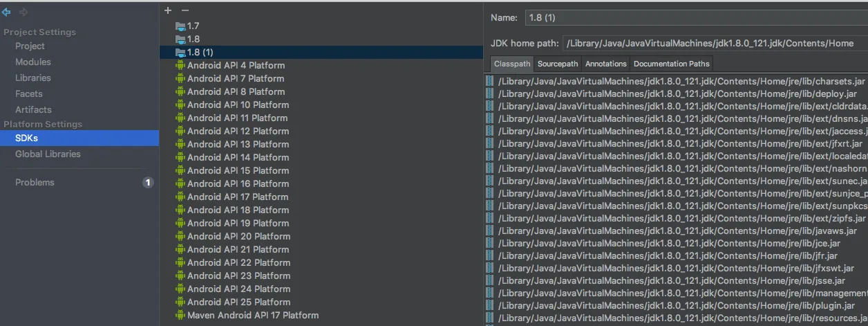Click the jar icon beside jfxrt.jar
The image size is (868, 326).
(x=490, y=143)
